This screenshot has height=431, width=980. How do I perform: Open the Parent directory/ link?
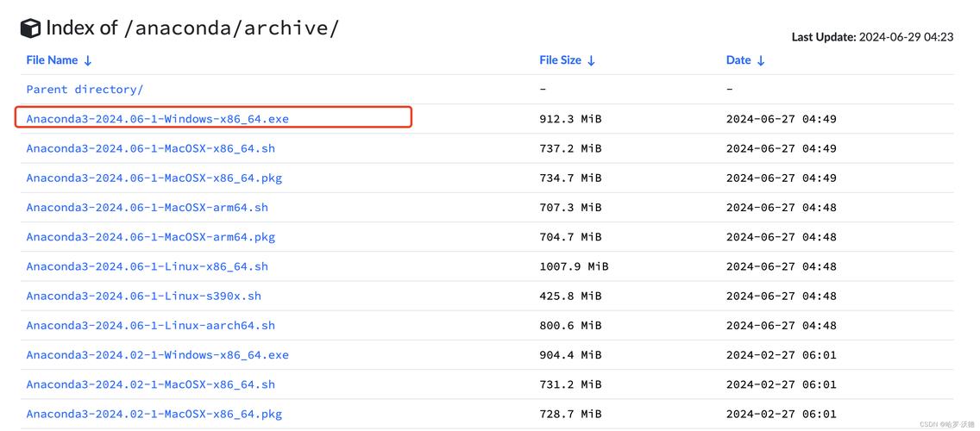coord(85,90)
